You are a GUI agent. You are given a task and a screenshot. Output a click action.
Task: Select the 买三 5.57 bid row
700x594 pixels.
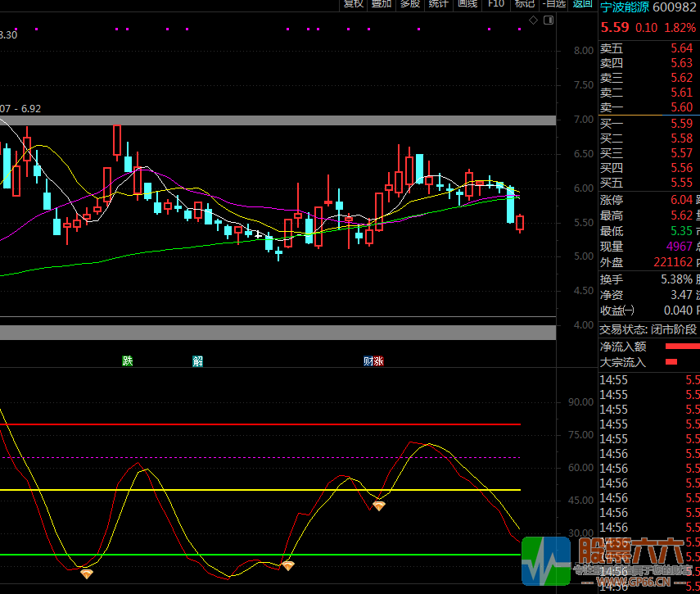(649, 153)
